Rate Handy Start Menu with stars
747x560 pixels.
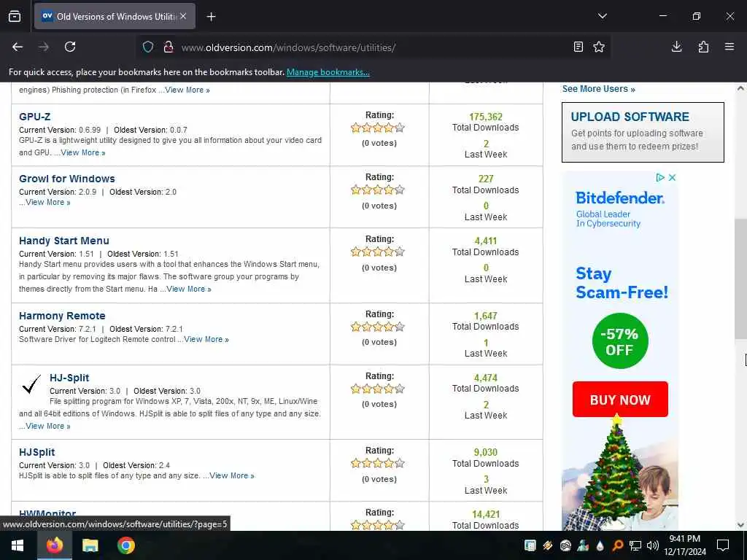click(378, 252)
